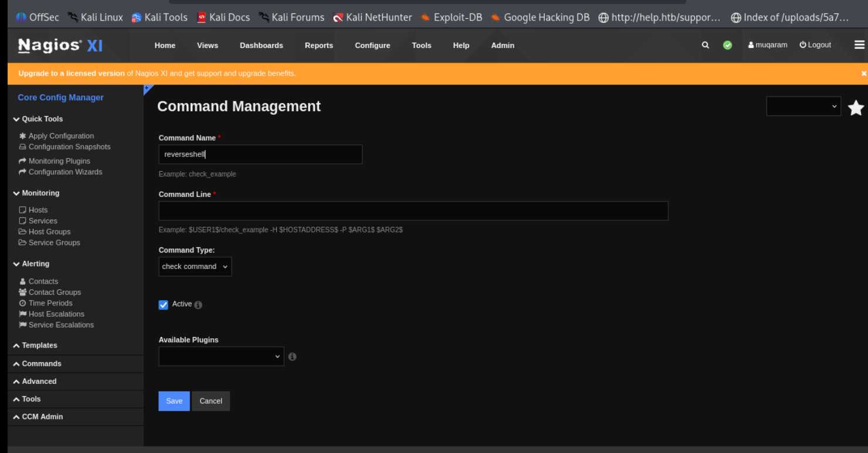This screenshot has height=453, width=868.
Task: Open the dropdown next to the star
Action: point(803,106)
